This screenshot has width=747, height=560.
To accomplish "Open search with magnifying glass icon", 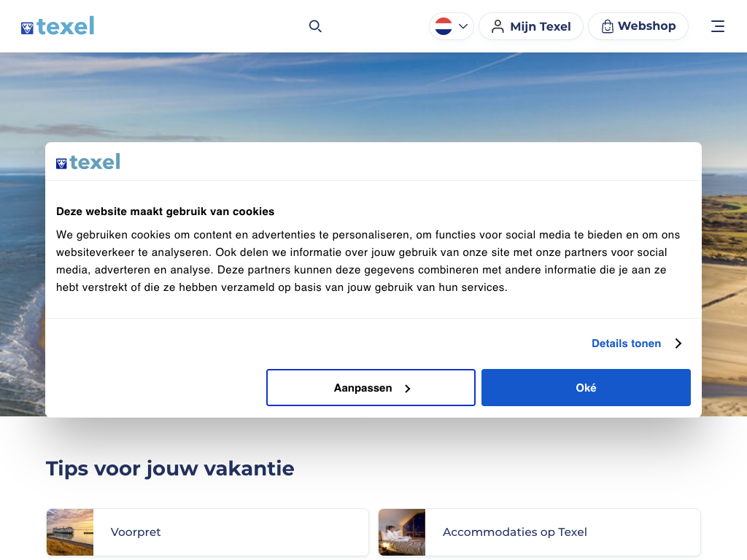I will tap(315, 26).
